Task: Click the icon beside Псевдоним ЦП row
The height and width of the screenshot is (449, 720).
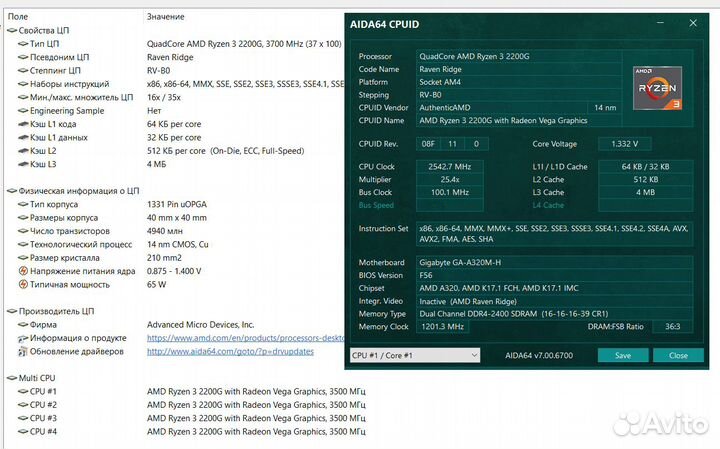Action: point(23,57)
